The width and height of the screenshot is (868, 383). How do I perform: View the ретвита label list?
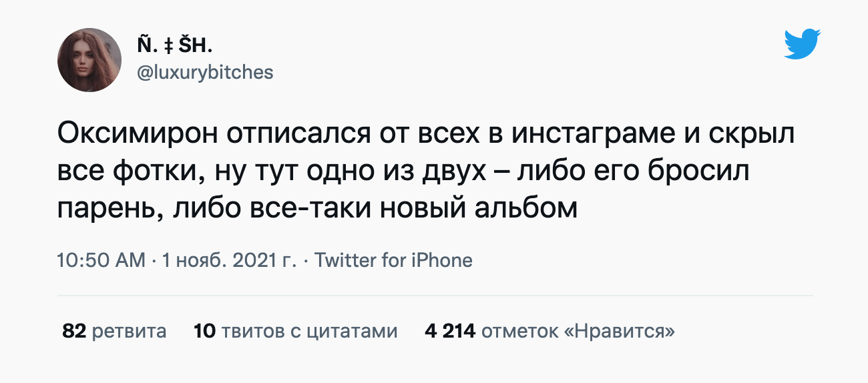tap(130, 331)
